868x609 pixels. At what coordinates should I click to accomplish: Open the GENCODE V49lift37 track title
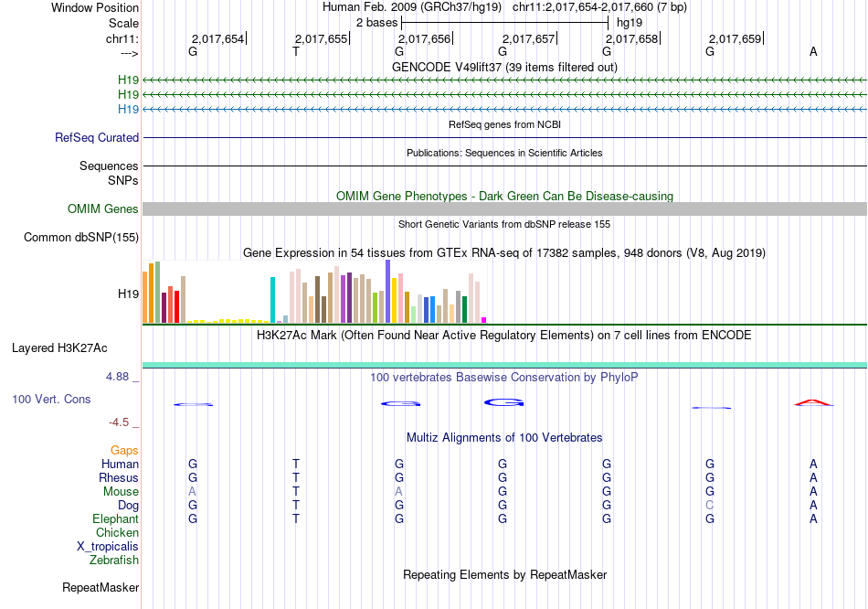point(504,67)
